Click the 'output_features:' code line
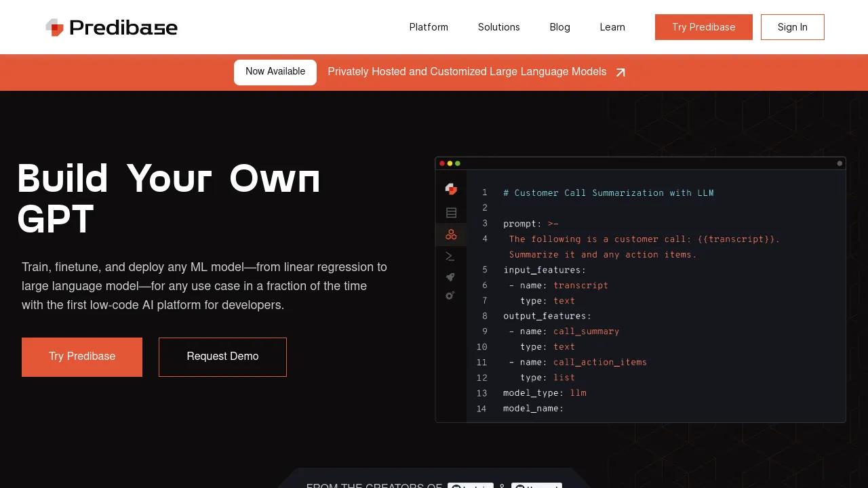868x488 pixels. (x=547, y=316)
